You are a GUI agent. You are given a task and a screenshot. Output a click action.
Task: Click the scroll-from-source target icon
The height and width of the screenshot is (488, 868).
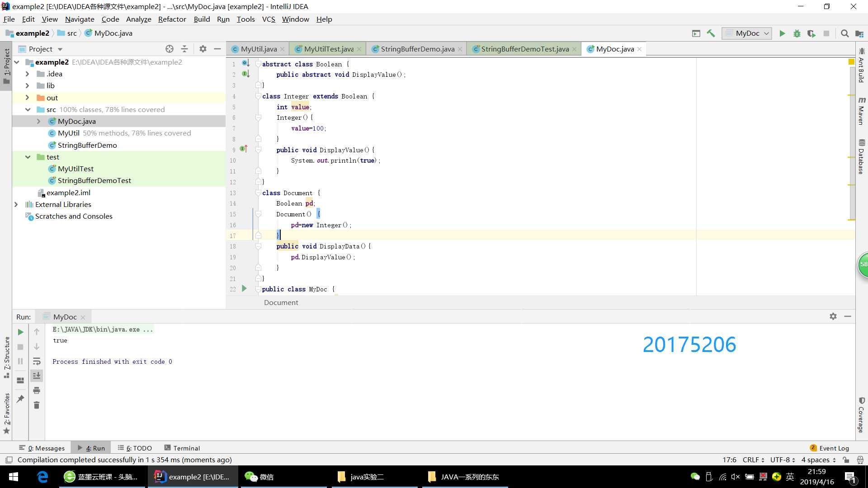(x=170, y=49)
